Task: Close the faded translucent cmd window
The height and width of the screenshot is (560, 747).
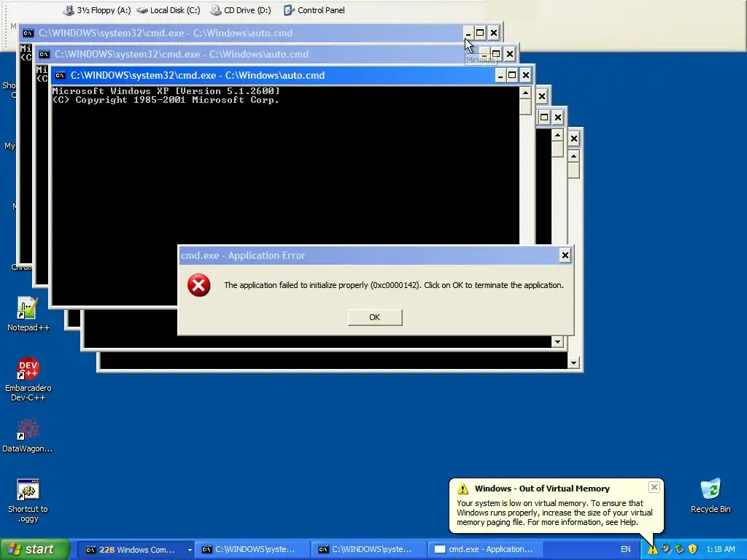Action: [510, 54]
